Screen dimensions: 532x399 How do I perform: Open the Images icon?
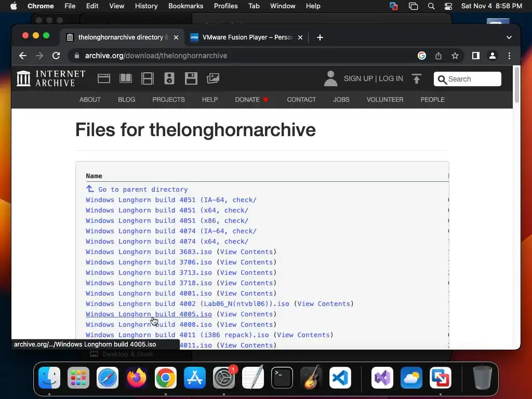pos(213,78)
